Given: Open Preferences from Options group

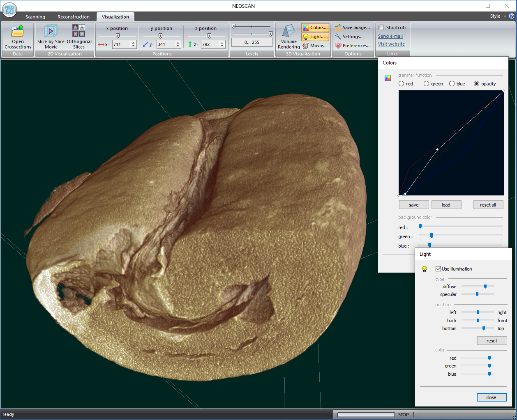Looking at the screenshot, I should click(353, 46).
